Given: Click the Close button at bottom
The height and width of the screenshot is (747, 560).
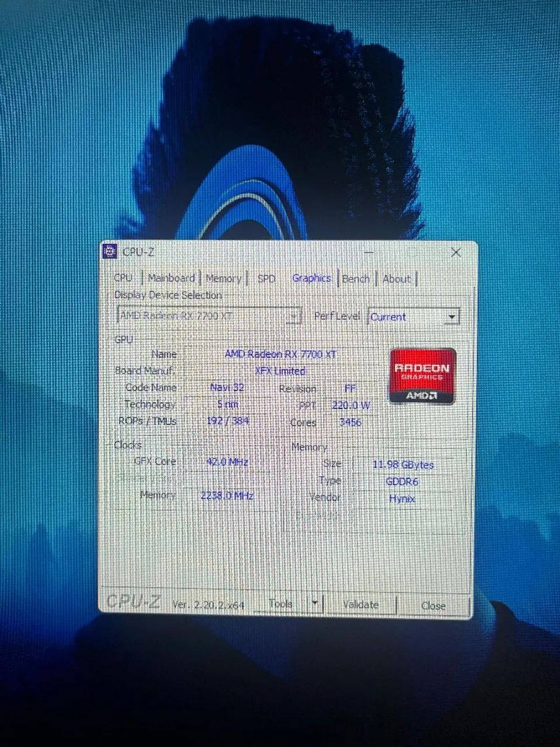Looking at the screenshot, I should pyautogui.click(x=433, y=606).
